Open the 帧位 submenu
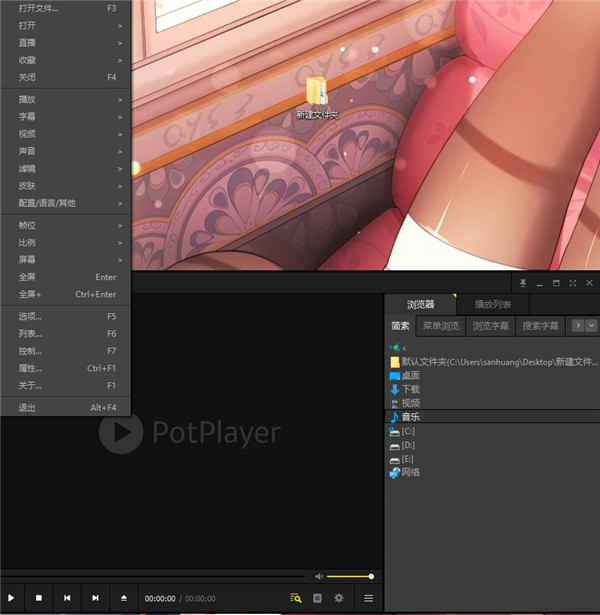The width and height of the screenshot is (600, 615). pyautogui.click(x=66, y=226)
